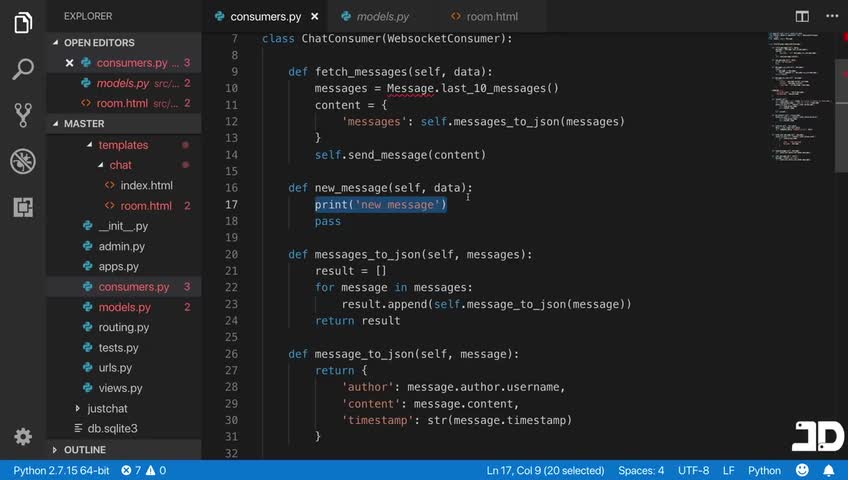Change the Python language mode
848x480 pixels.
(x=764, y=470)
